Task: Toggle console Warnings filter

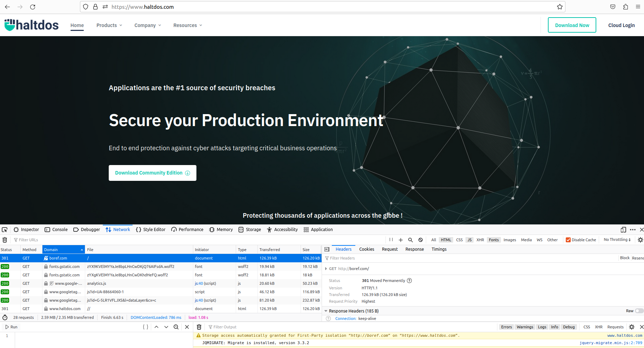Action: click(x=525, y=327)
